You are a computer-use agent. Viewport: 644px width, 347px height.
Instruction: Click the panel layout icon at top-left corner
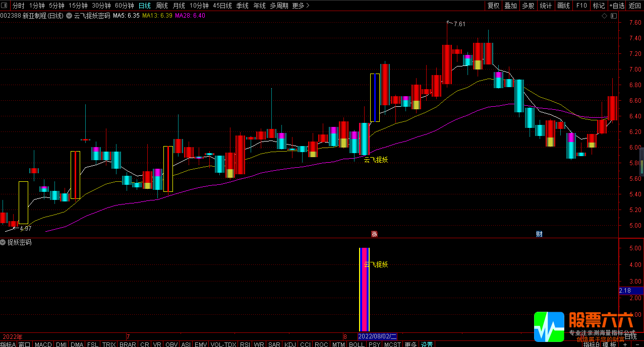click(x=5, y=6)
